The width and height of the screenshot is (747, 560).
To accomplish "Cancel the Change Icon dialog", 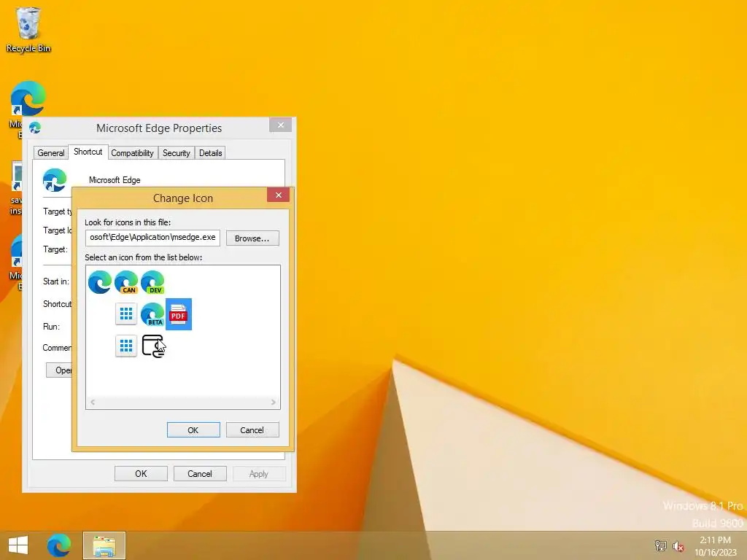I will [252, 430].
